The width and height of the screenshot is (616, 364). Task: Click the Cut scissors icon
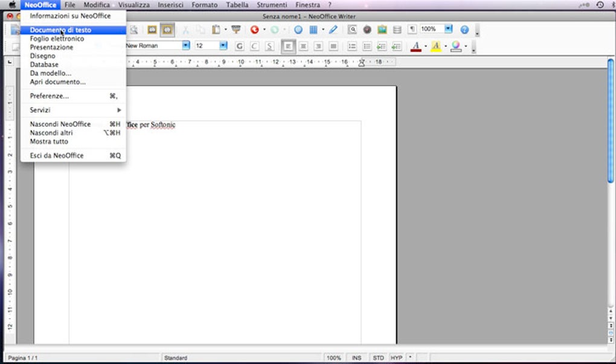(x=186, y=30)
